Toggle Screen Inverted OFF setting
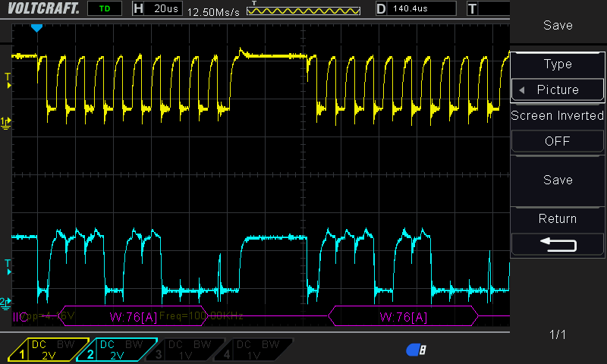 coord(558,141)
